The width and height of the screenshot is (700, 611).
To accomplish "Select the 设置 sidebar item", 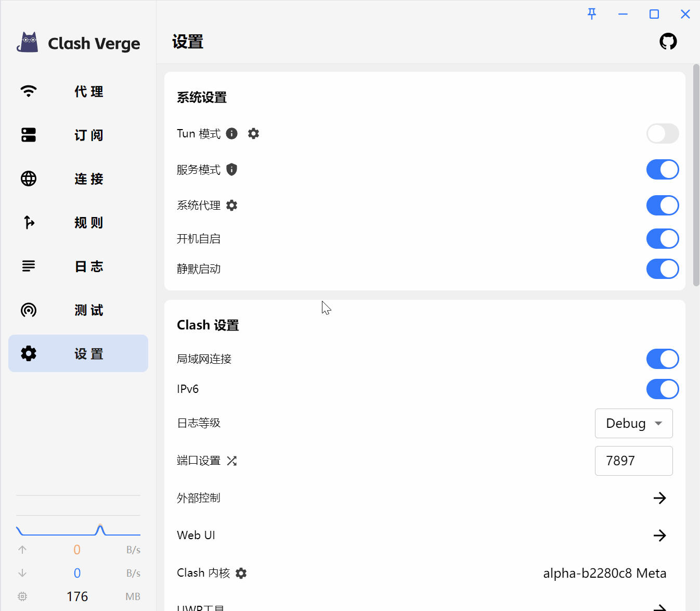I will pyautogui.click(x=78, y=353).
